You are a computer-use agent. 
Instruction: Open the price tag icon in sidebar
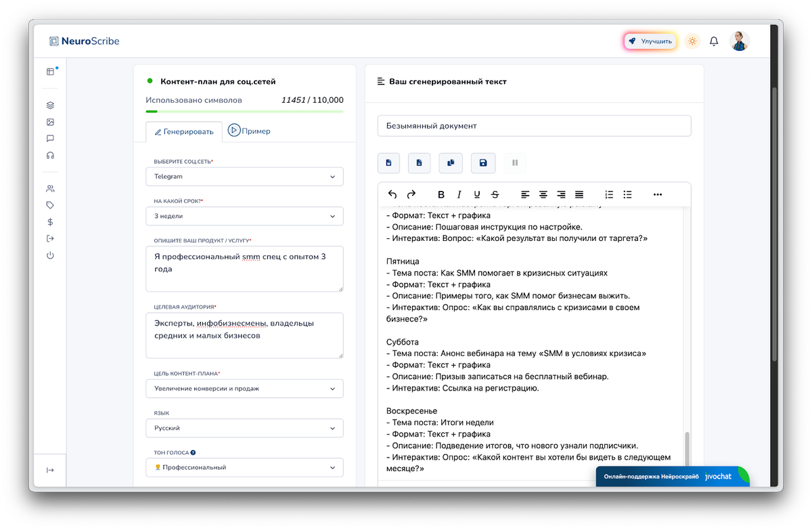point(50,205)
